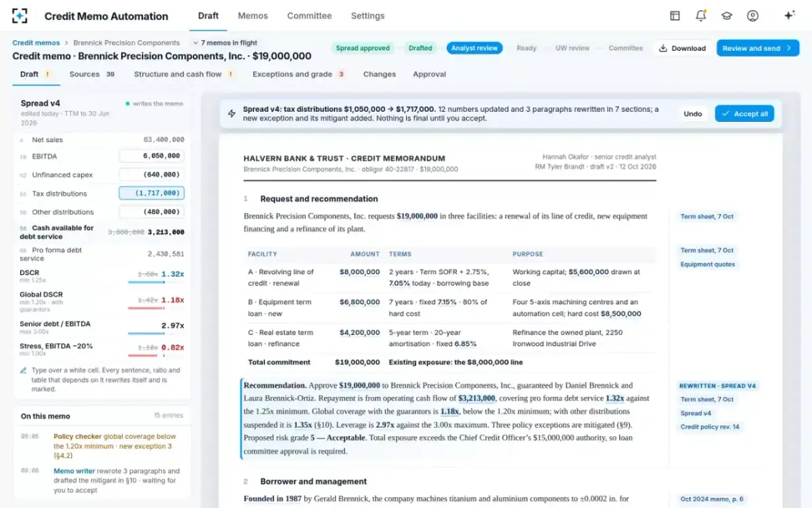
Task: Open the Spread v4 source chip
Action: click(x=696, y=413)
